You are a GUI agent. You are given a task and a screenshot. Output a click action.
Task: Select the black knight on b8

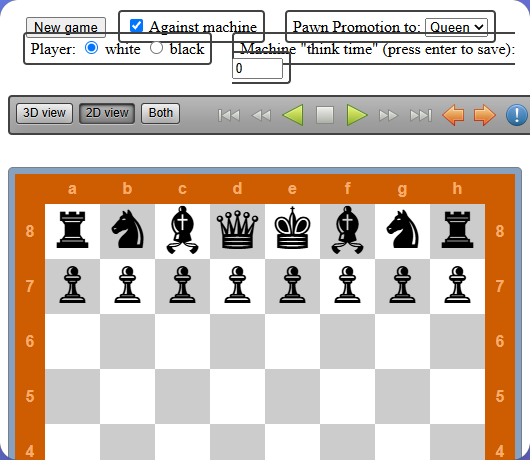tap(127, 231)
